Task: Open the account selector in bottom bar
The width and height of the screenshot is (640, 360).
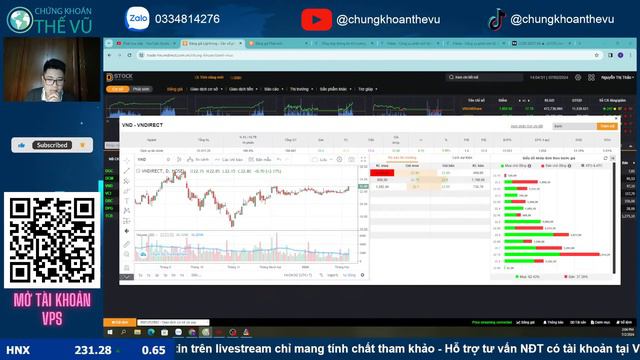Action: [x=173, y=322]
